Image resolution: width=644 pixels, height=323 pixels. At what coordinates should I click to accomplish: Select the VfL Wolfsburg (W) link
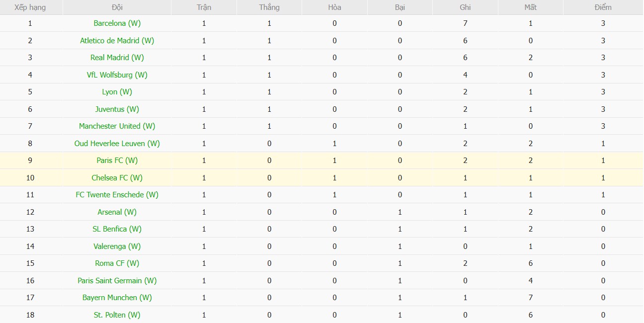tap(117, 75)
